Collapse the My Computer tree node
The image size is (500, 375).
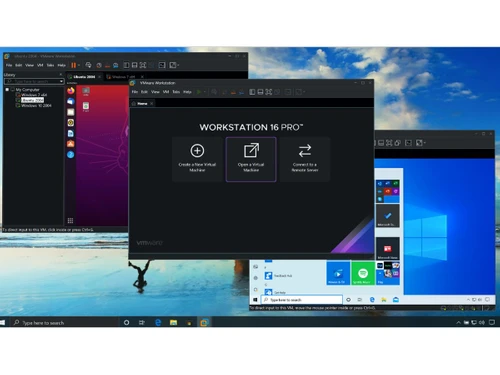7,90
